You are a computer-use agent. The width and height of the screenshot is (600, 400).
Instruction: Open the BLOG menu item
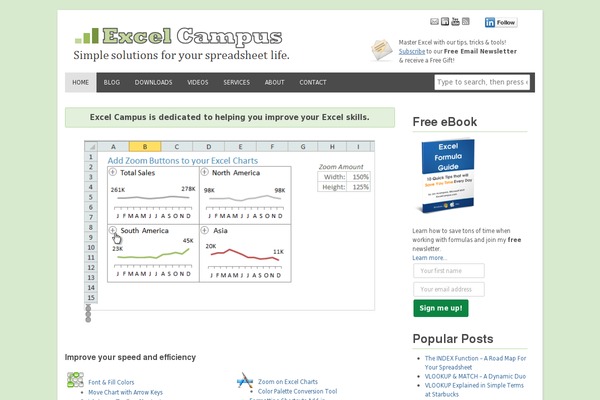(x=112, y=82)
